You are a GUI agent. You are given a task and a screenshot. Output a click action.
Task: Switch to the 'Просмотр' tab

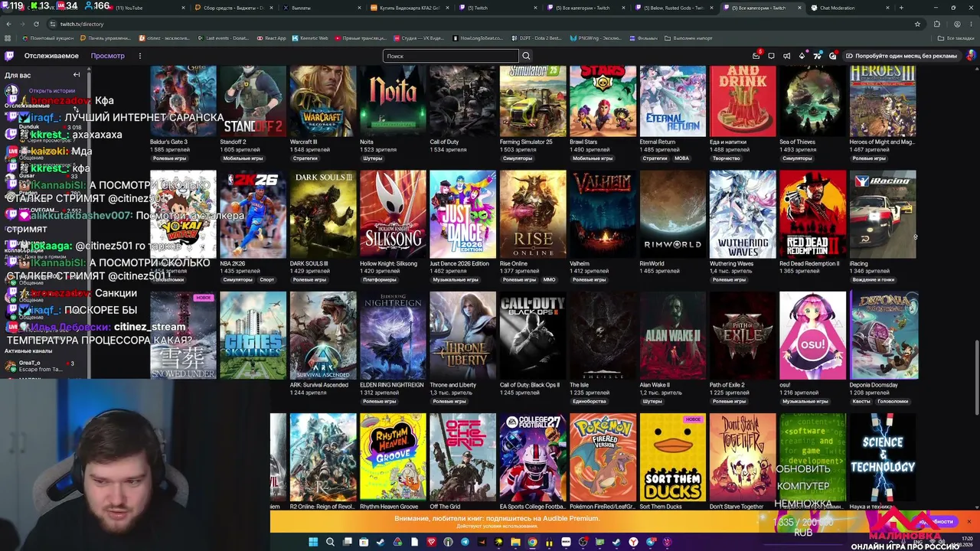[108, 56]
